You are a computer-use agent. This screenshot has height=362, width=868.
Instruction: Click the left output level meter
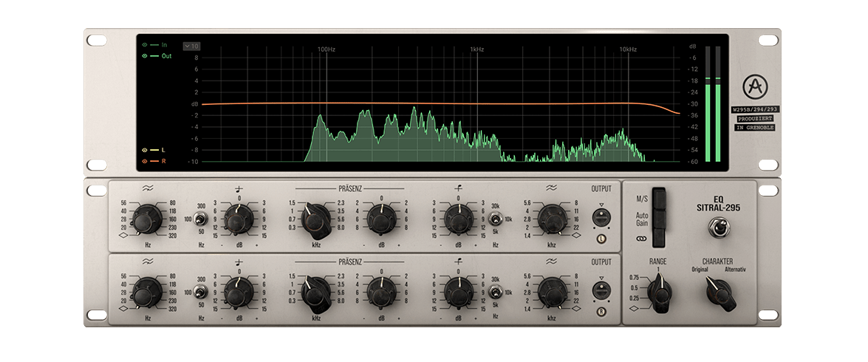coord(708,104)
